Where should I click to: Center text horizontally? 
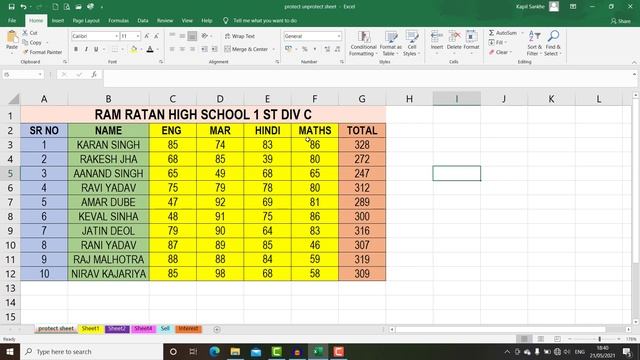pyautogui.click(x=182, y=49)
